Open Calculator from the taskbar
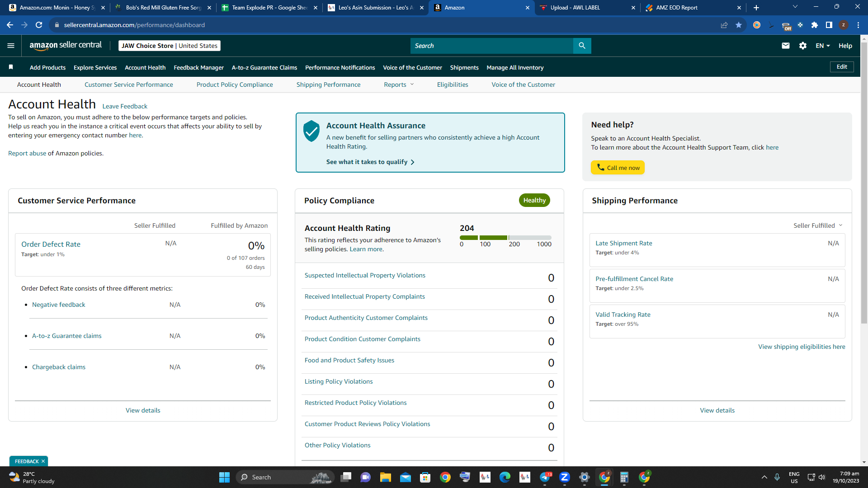 coord(624,477)
